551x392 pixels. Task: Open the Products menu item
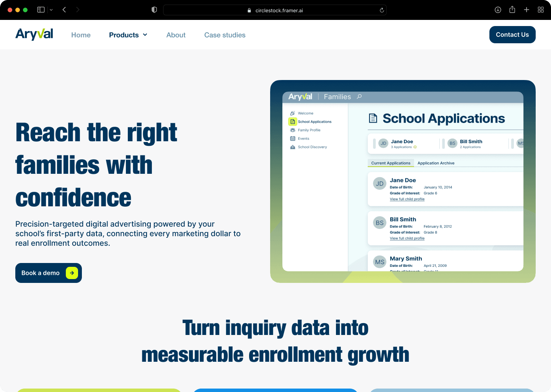tap(124, 35)
